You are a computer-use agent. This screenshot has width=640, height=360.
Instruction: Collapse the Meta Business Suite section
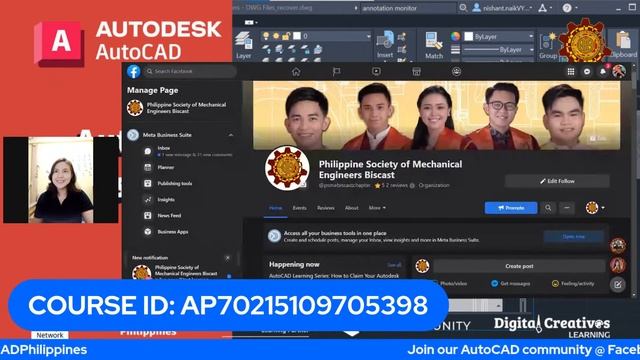[231, 135]
